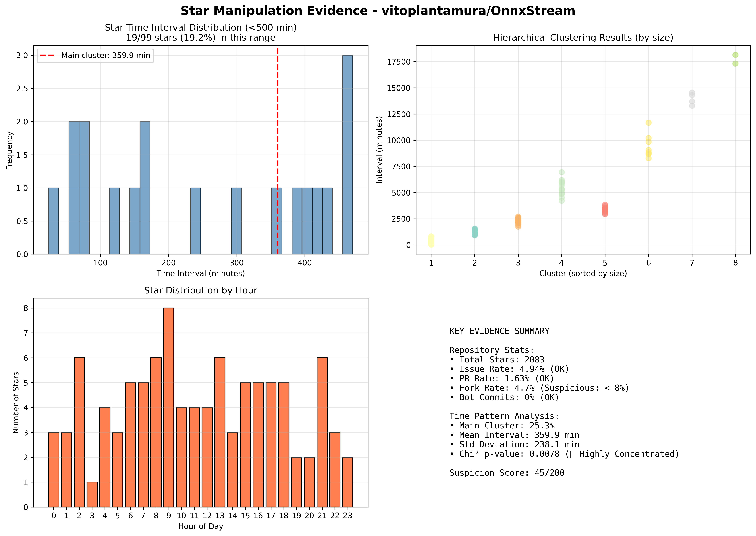Click the 'Hour of Day' x-axis label
Screen dimensions: 756x536
pyautogui.click(x=201, y=526)
